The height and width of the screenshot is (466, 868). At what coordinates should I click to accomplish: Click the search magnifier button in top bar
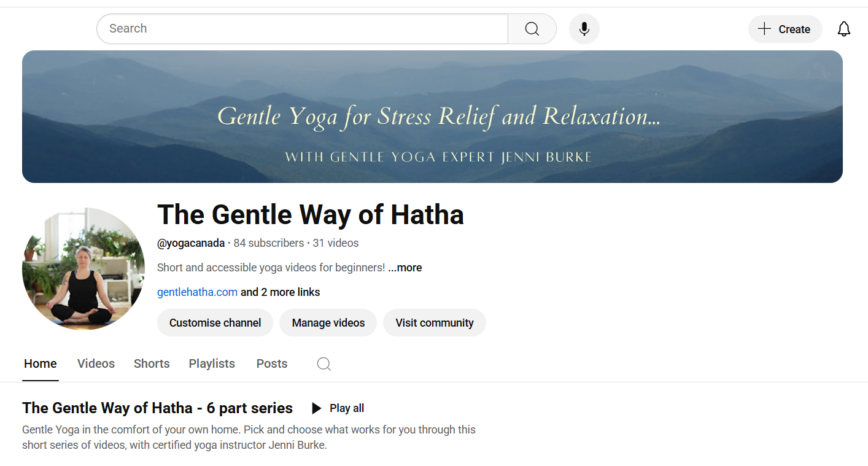532,29
